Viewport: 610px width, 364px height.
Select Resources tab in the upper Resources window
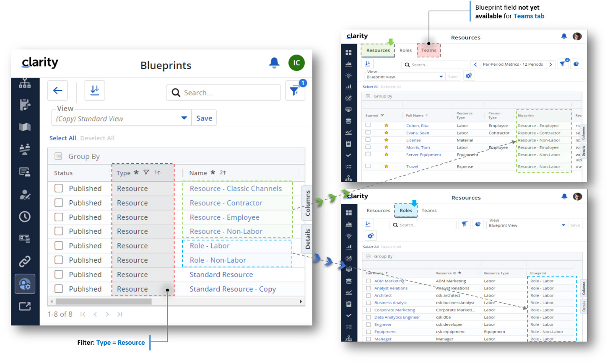tap(378, 50)
